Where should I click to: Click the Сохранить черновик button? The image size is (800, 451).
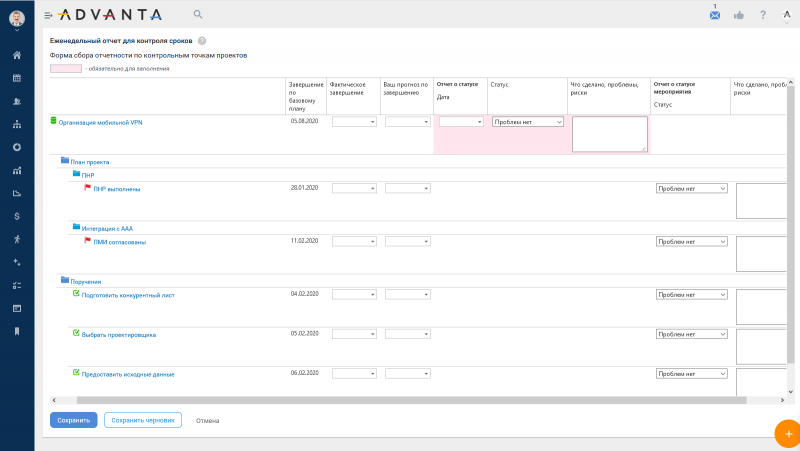[x=143, y=420]
